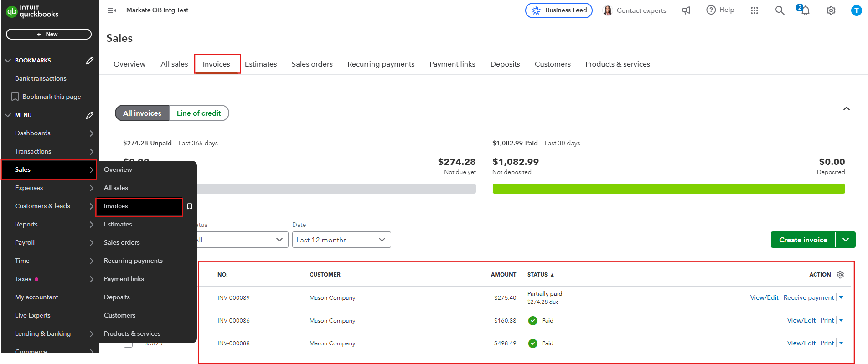Image resolution: width=868 pixels, height=364 pixels.
Task: Click the Bookmark this page icon
Action: tap(15, 97)
